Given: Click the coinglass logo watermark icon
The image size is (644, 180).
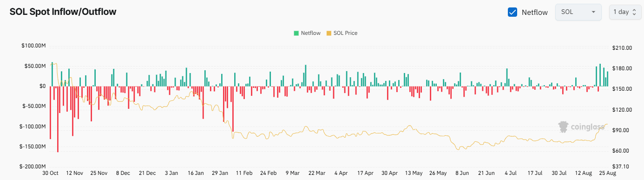Looking at the screenshot, I should [564, 127].
